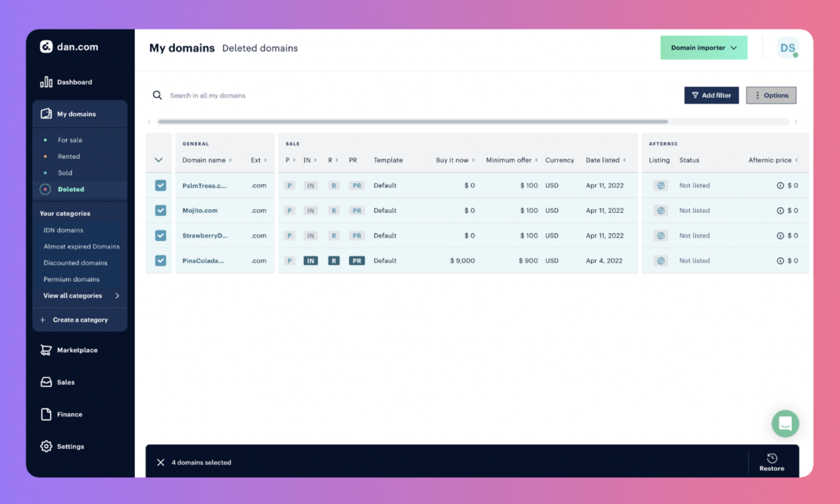Click the Restore icon in bottom bar
The height and width of the screenshot is (504, 840).
click(772, 458)
